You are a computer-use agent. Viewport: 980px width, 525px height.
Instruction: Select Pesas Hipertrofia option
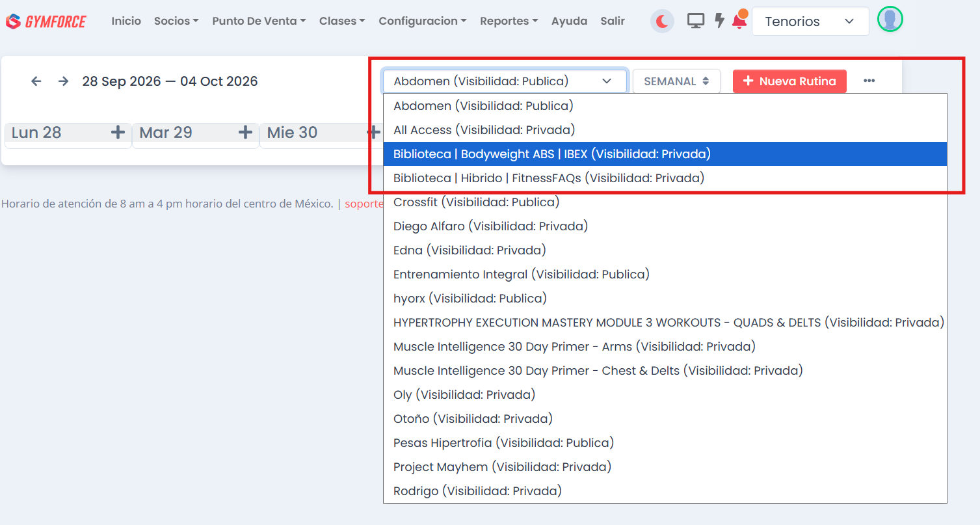point(665,442)
